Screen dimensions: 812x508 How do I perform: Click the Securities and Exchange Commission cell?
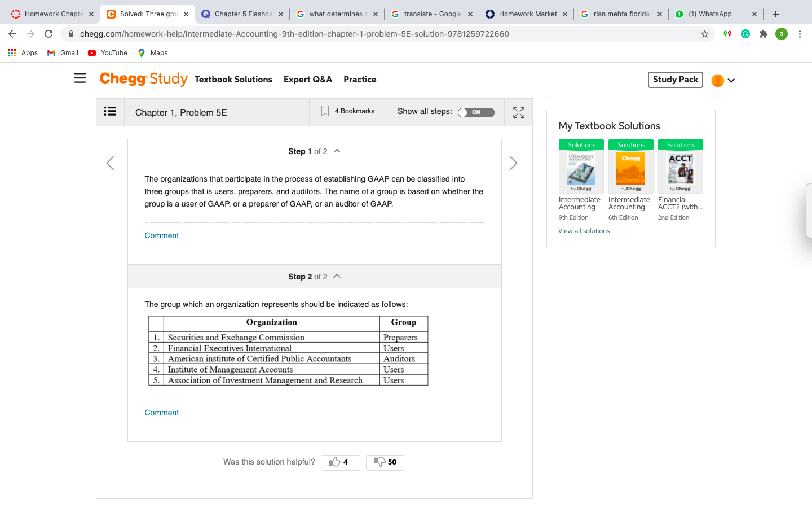[x=272, y=337]
